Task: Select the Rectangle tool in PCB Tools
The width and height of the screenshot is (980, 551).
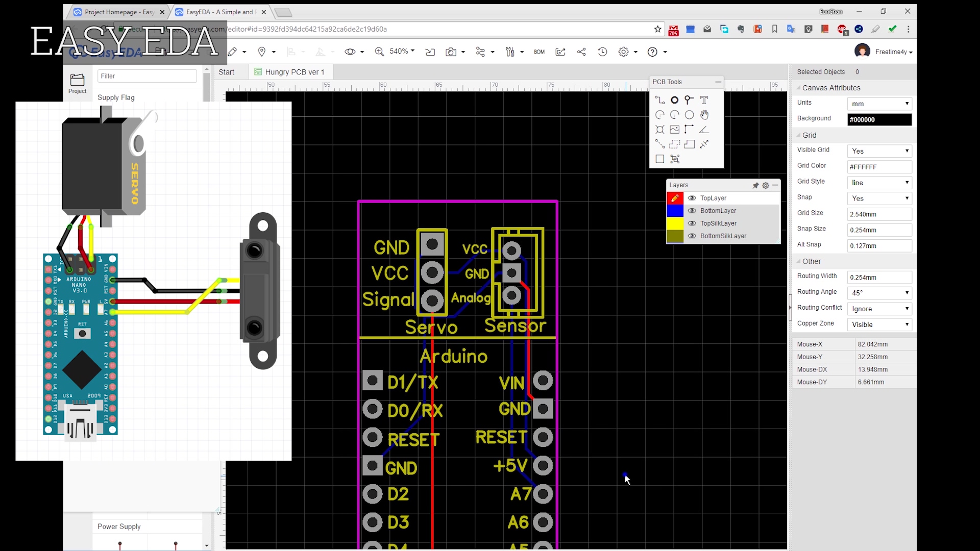Action: pyautogui.click(x=659, y=159)
